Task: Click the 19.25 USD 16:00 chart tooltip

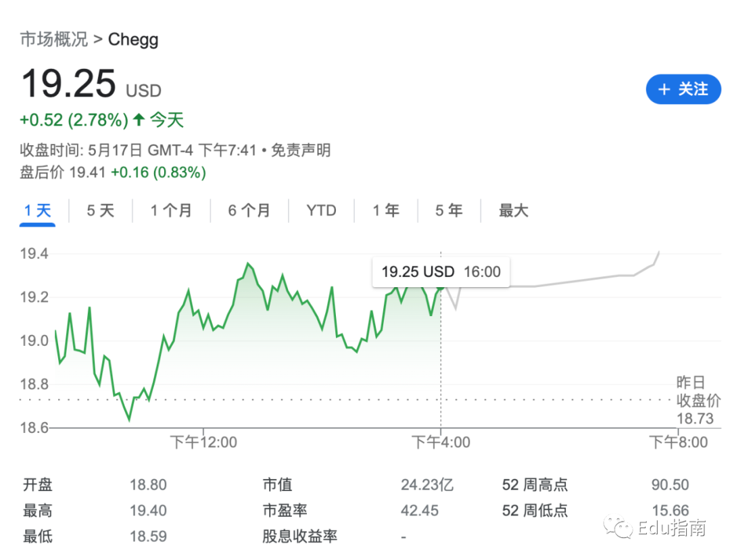Action: pyautogui.click(x=441, y=272)
